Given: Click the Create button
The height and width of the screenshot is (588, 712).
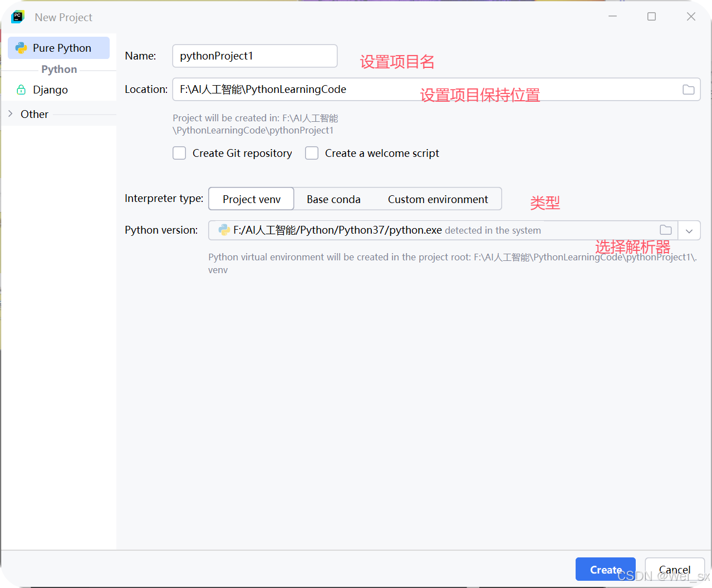Looking at the screenshot, I should (x=605, y=569).
